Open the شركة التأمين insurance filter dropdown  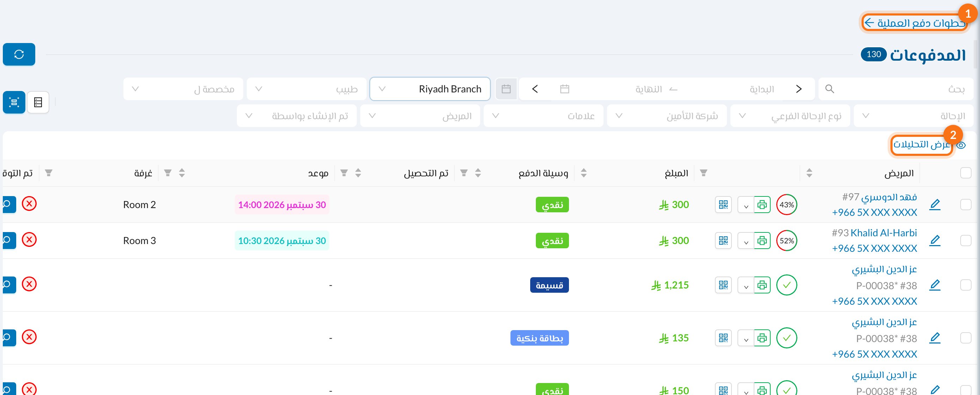667,116
